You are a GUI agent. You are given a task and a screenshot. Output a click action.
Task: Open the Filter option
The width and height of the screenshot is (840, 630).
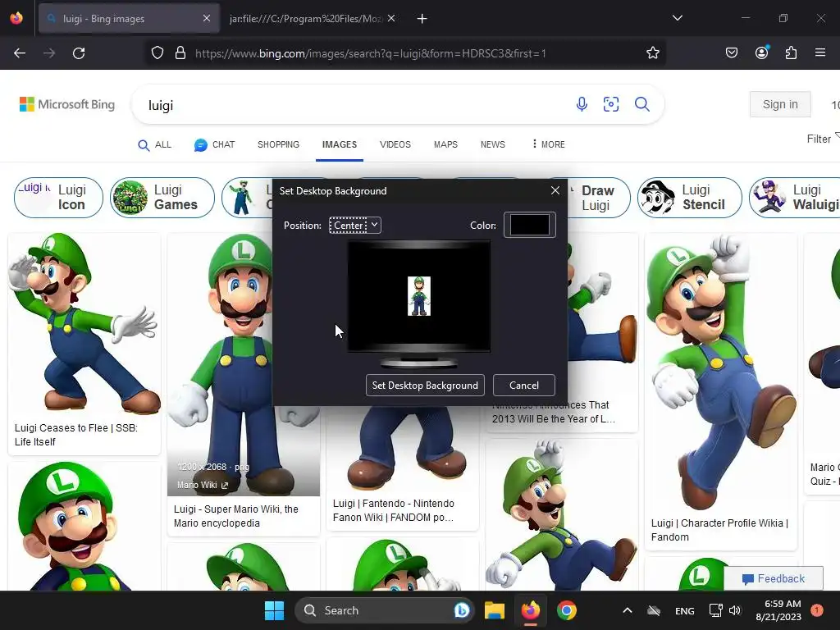click(x=823, y=139)
